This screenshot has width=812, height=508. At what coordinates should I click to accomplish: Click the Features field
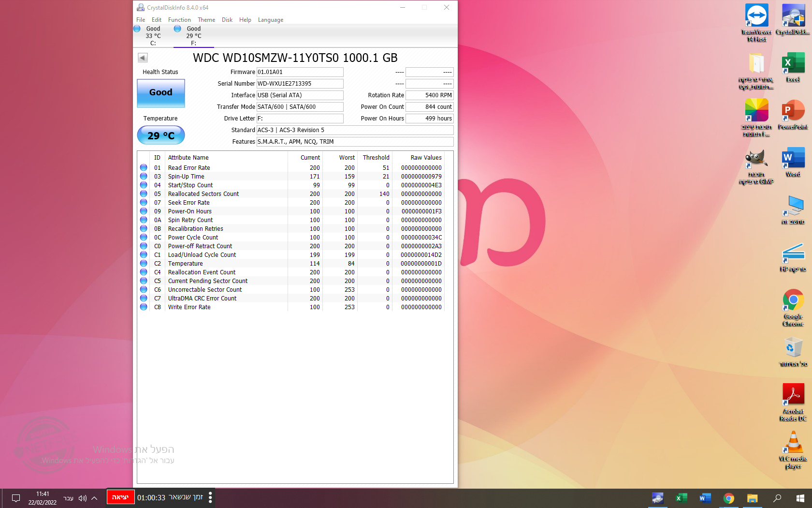(x=355, y=142)
